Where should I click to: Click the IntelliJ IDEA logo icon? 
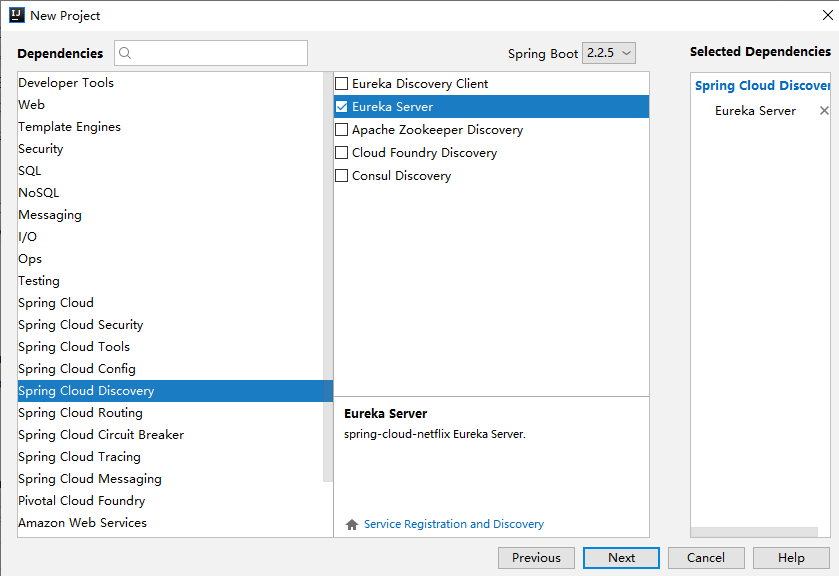tap(16, 15)
